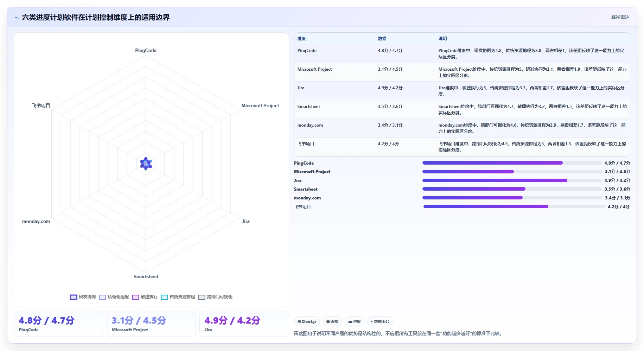Viewport: 644px width, 351px height.
Task: Click the 表格 tag pill
Action: click(332, 321)
